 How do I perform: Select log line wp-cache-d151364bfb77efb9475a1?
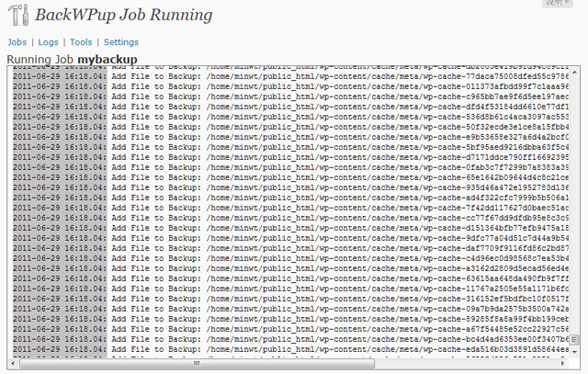pyautogui.click(x=290, y=229)
